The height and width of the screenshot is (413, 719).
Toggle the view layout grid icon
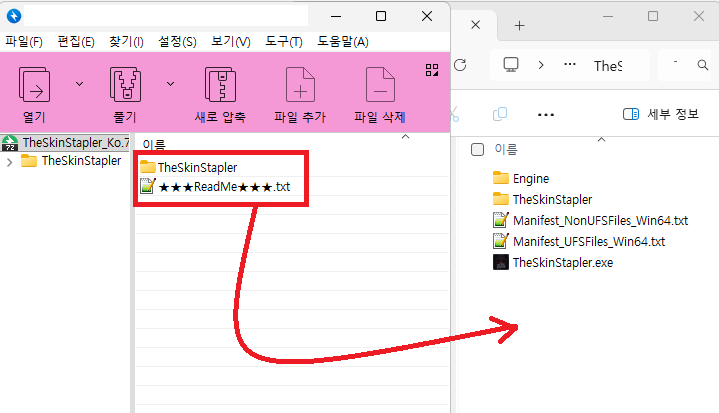[432, 70]
